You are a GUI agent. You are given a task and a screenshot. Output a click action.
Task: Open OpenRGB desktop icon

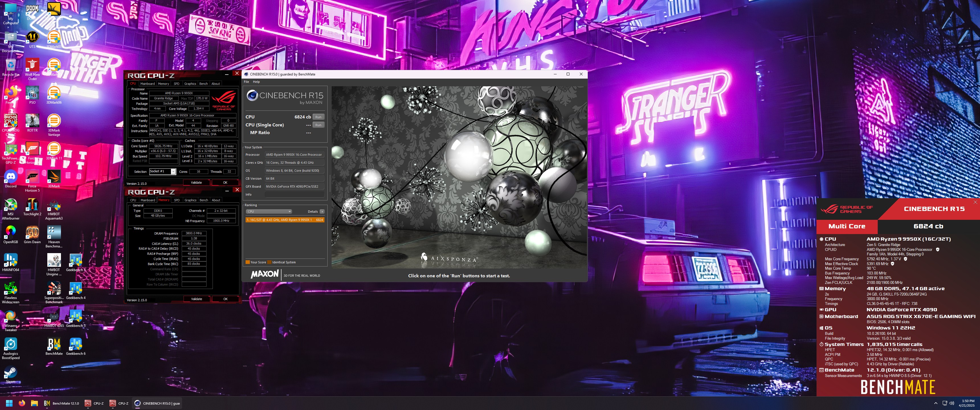tap(11, 235)
